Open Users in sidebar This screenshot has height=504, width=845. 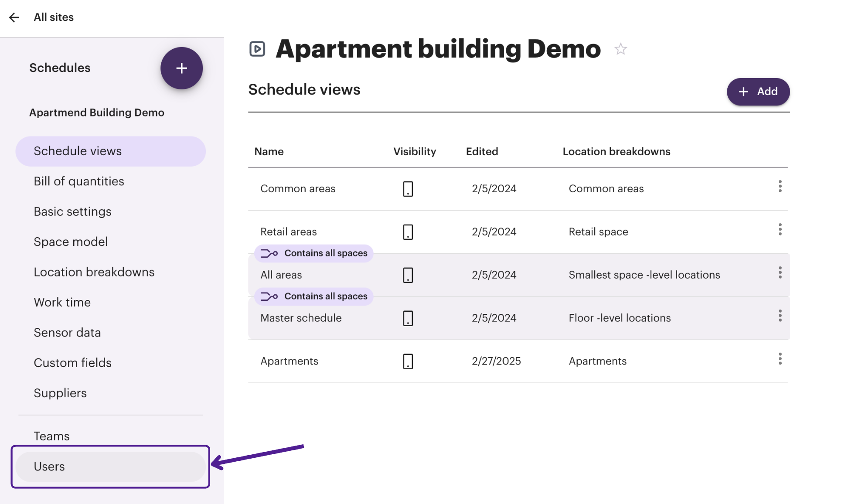[x=111, y=467]
